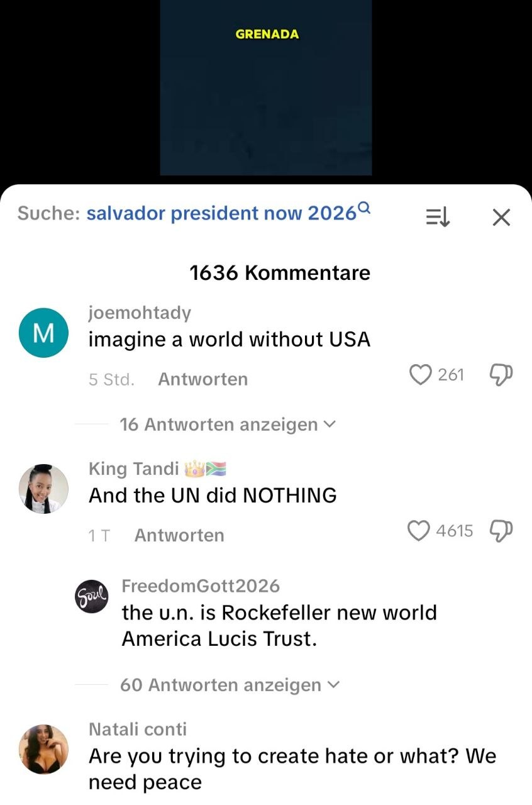
Task: Tap the GRENADA video preview
Action: (x=265, y=88)
